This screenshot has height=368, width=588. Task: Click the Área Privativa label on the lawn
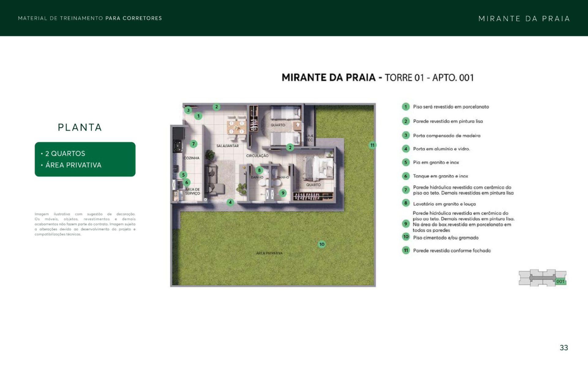269,253
